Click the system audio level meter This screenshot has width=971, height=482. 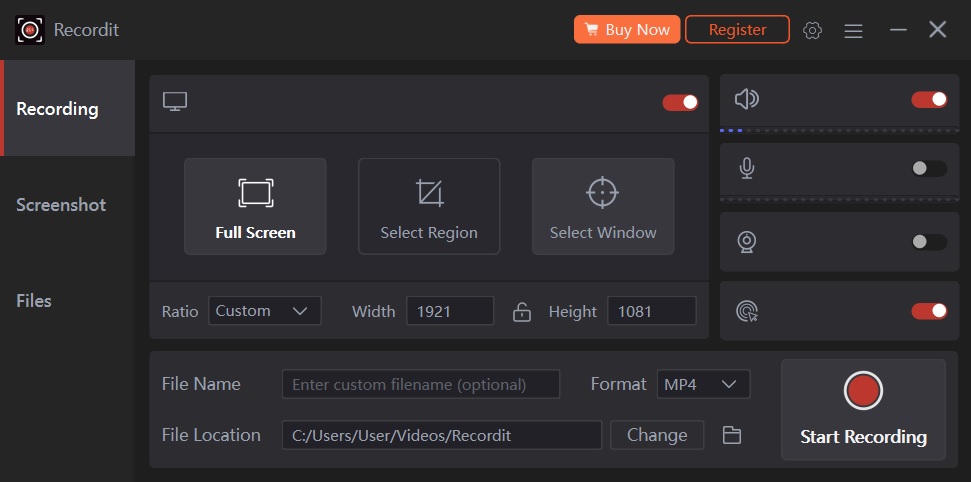tap(833, 130)
